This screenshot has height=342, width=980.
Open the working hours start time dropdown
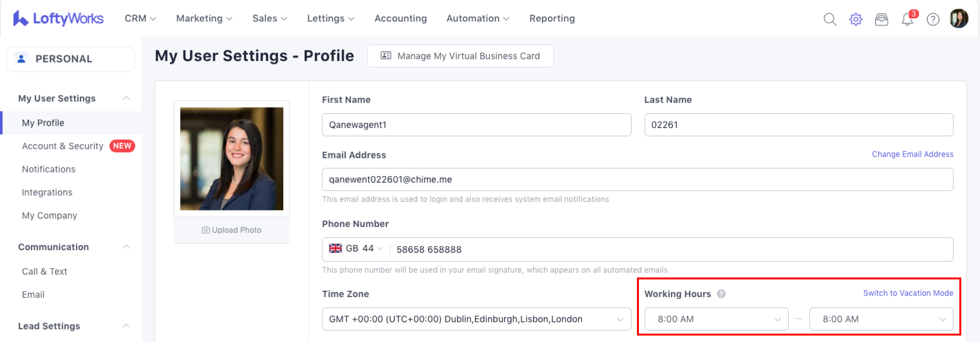coord(715,319)
